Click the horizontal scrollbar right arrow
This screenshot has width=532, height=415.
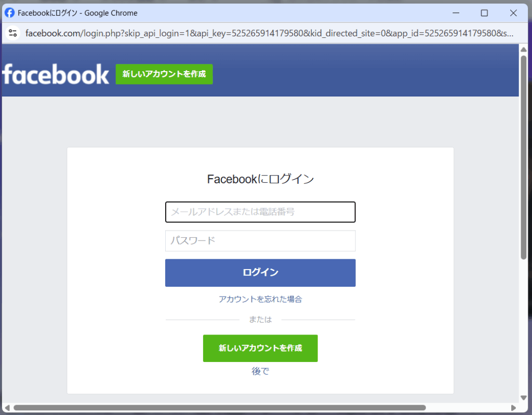tap(513, 408)
